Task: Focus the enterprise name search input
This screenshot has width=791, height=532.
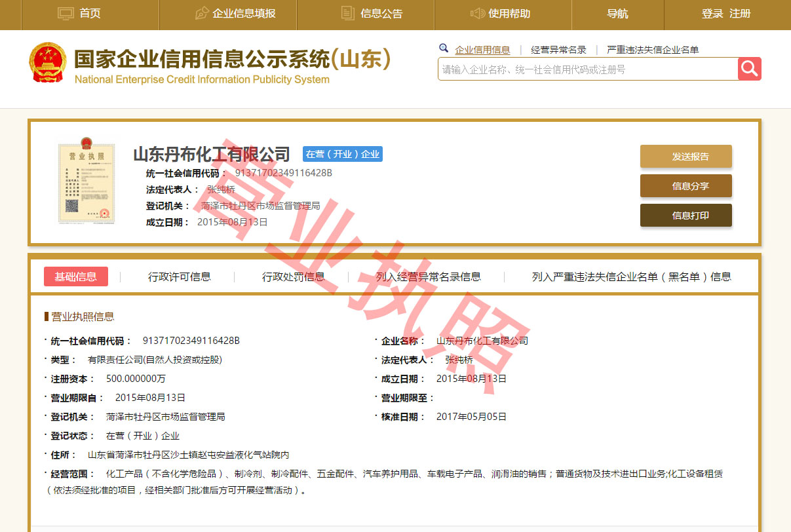Action: coord(588,69)
